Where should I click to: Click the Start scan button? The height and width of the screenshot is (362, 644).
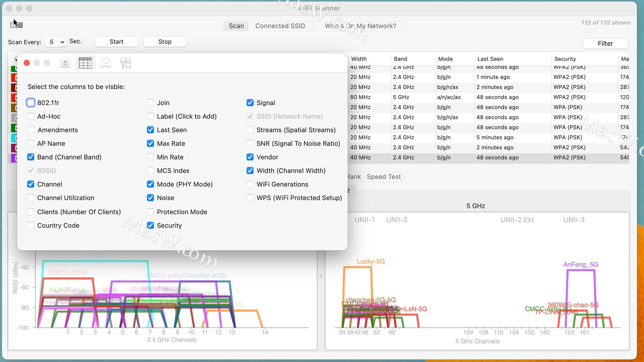pos(116,42)
